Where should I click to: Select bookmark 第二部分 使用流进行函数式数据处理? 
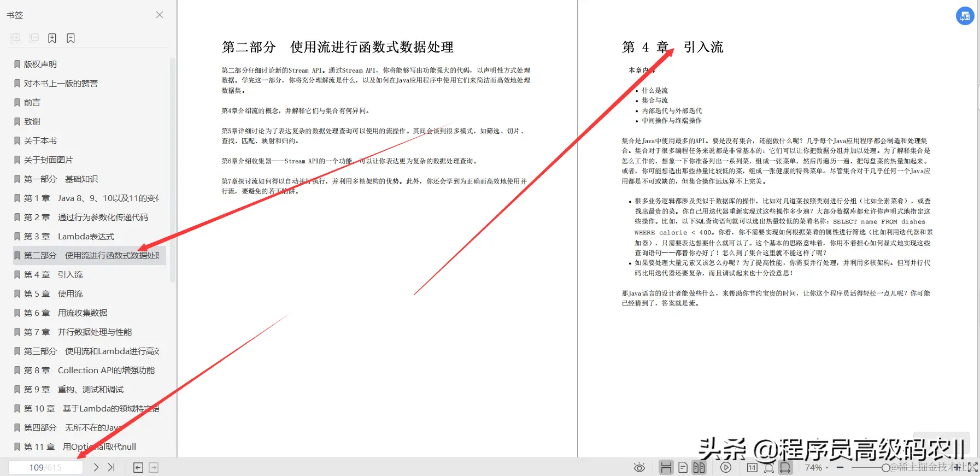[90, 255]
